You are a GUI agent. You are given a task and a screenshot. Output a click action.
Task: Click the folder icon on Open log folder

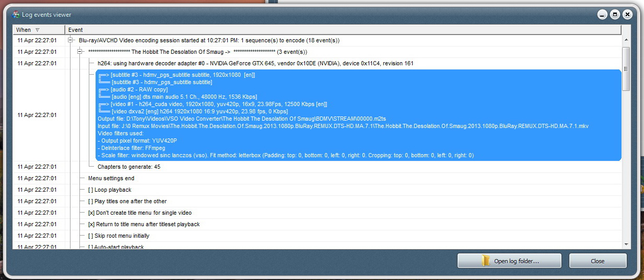[x=486, y=261]
